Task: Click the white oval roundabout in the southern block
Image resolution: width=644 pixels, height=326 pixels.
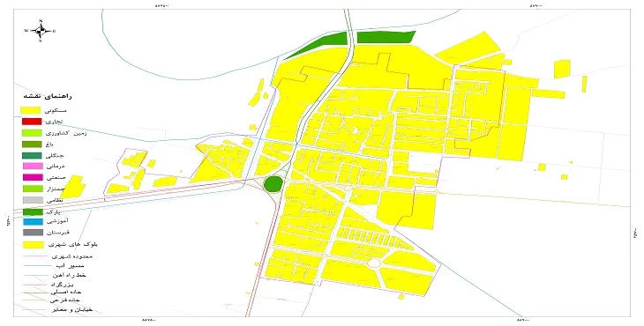Action: 374,263
